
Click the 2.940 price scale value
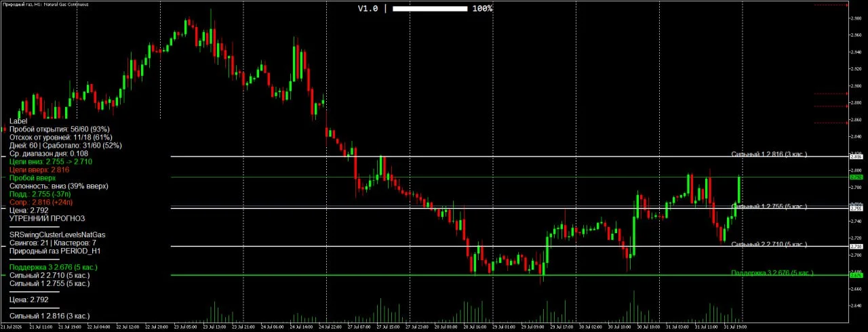tap(856, 51)
